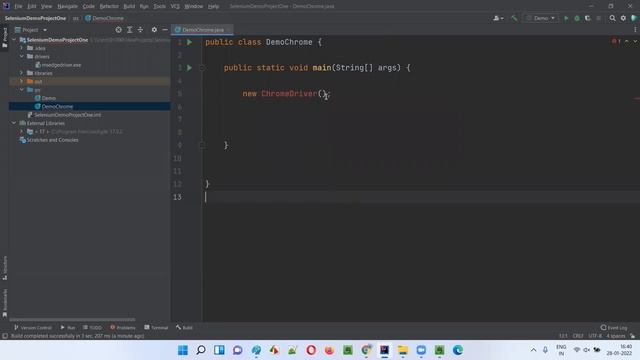Select Demo class in project tree

pyautogui.click(x=49, y=98)
